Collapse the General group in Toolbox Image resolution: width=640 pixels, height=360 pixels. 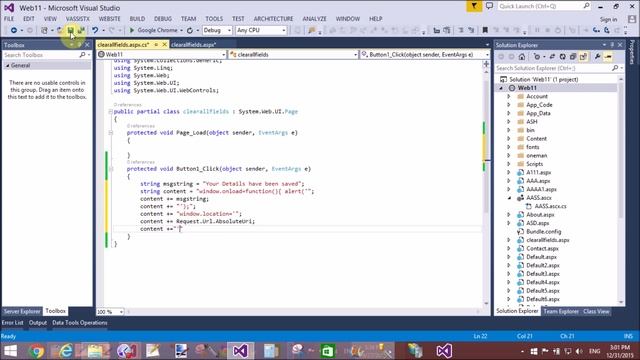(7, 65)
